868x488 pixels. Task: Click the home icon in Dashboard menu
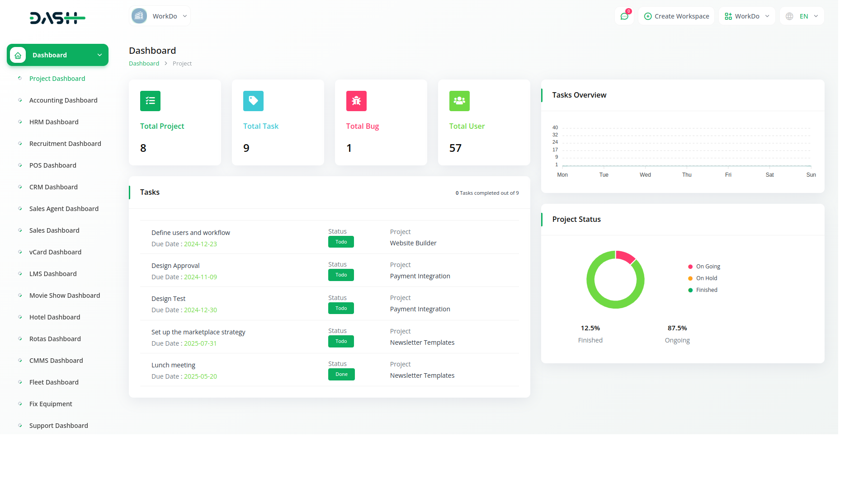(18, 55)
